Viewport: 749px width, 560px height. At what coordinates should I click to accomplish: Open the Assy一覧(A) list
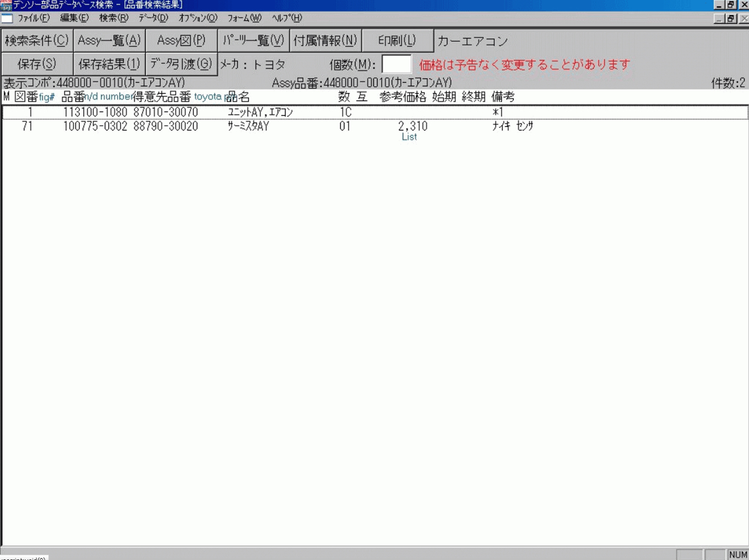click(x=109, y=41)
